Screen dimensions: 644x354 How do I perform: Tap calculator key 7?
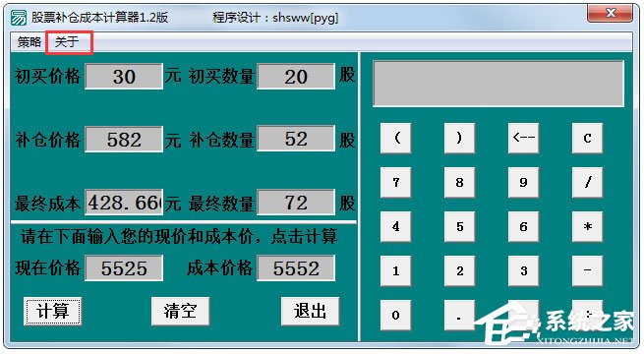pyautogui.click(x=396, y=182)
